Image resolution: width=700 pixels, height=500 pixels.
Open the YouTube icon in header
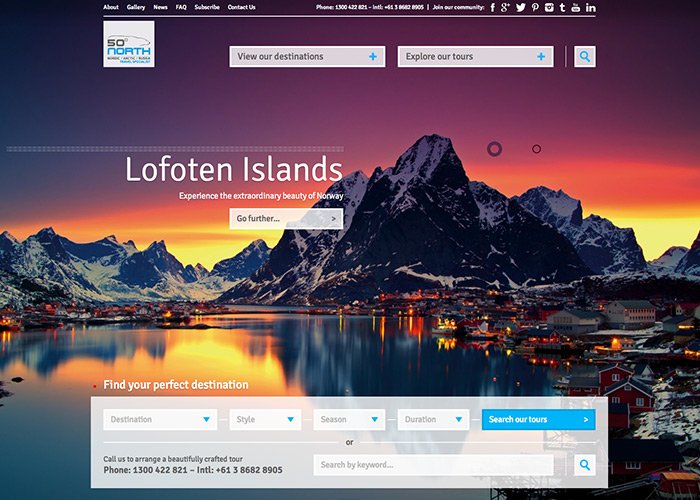pyautogui.click(x=576, y=7)
